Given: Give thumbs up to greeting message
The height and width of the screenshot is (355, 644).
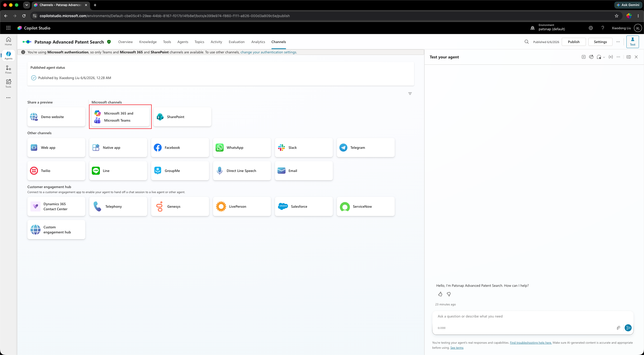Looking at the screenshot, I should (440, 294).
